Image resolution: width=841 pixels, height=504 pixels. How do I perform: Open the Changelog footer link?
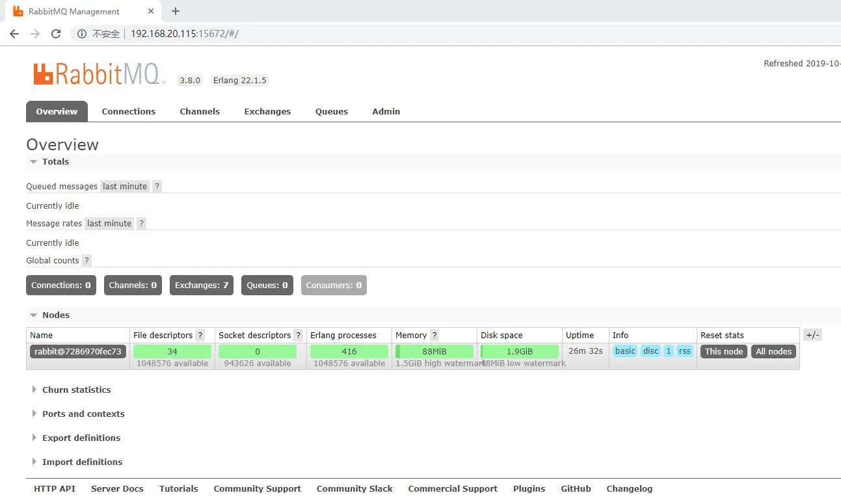[x=630, y=489]
